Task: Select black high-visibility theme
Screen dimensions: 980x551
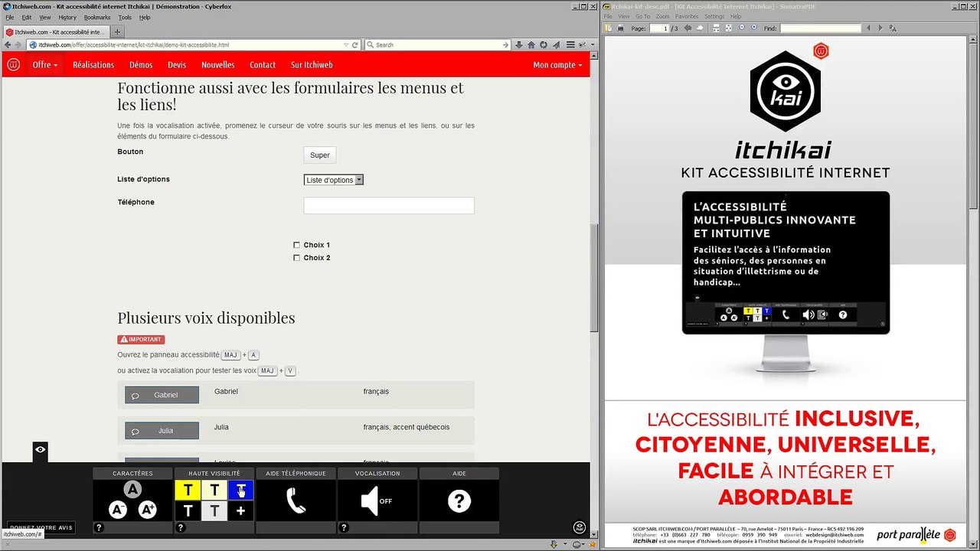Action: coord(188,510)
